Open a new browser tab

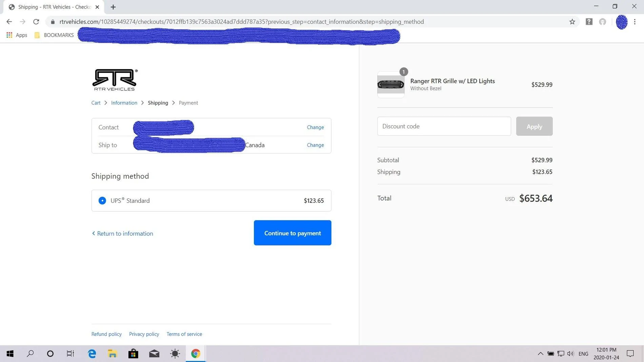point(113,7)
